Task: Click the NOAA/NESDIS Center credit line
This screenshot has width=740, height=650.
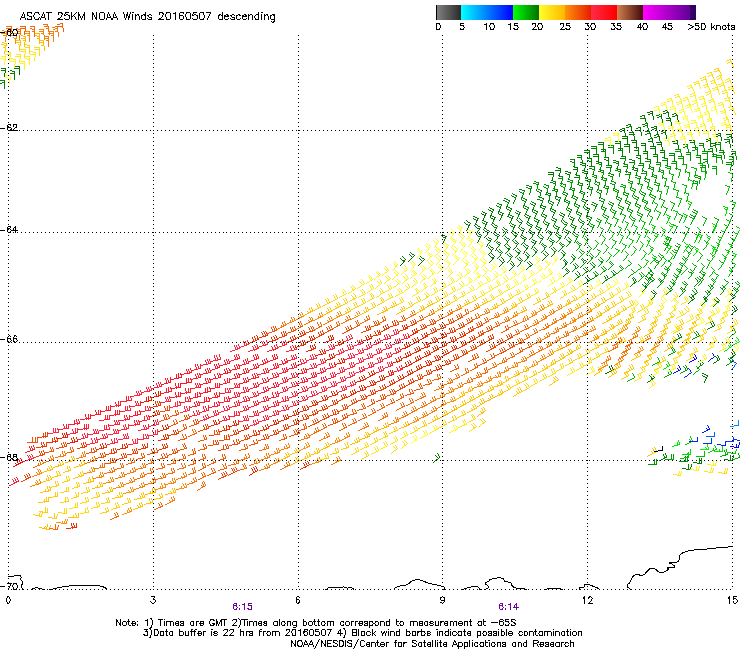Action: coord(432,644)
